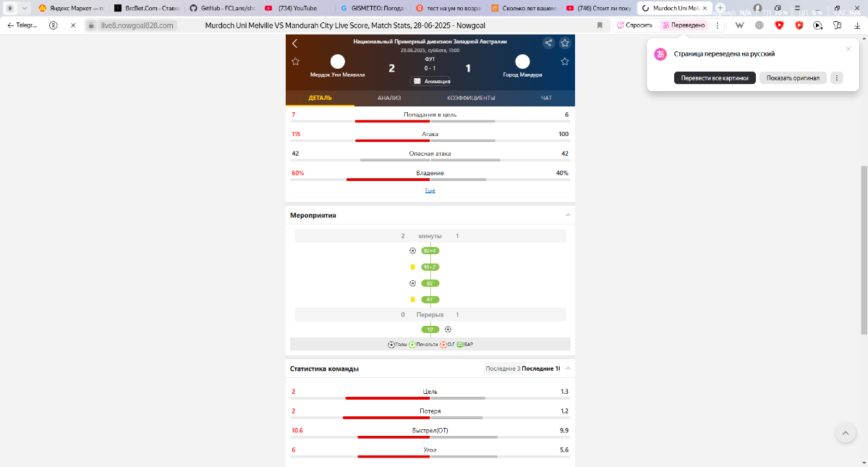The width and height of the screenshot is (868, 467).
Task: Star the Город Мандура team
Action: [x=565, y=62]
